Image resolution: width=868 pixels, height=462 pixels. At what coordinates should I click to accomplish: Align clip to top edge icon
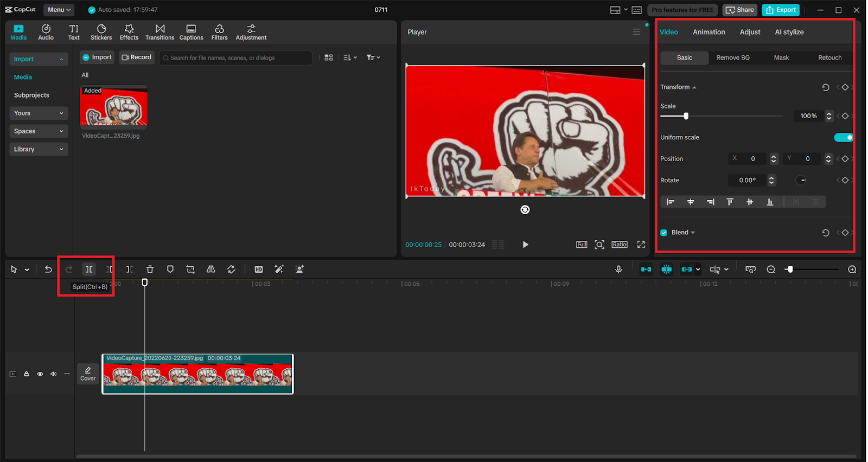730,202
